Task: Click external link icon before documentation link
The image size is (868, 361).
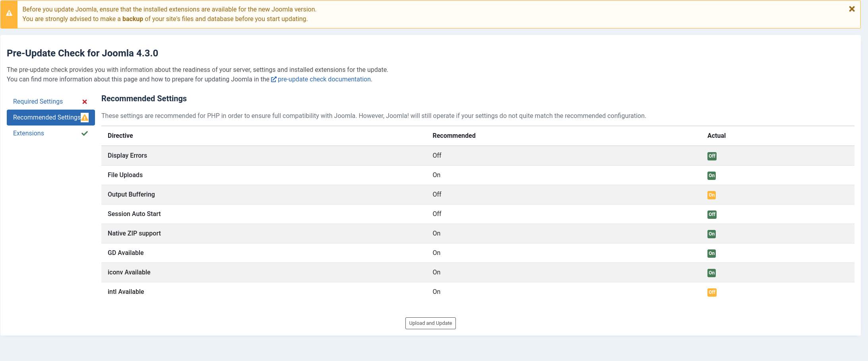Action: click(x=273, y=79)
